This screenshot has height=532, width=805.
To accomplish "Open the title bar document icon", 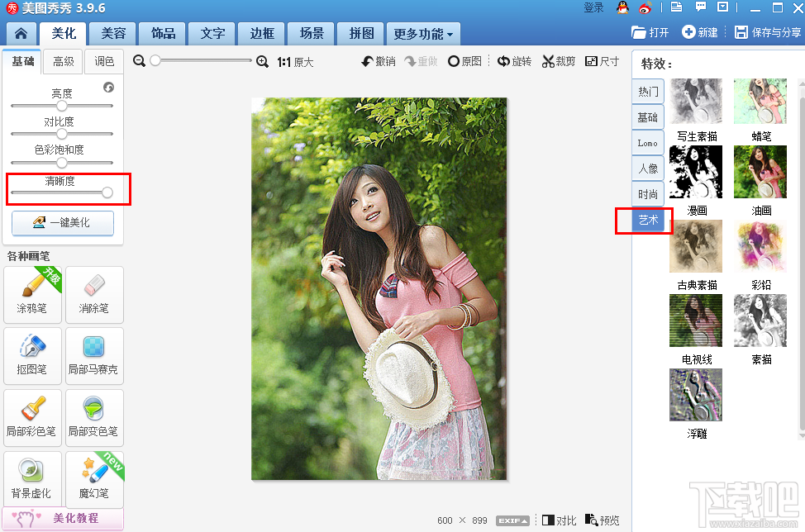I will (677, 7).
